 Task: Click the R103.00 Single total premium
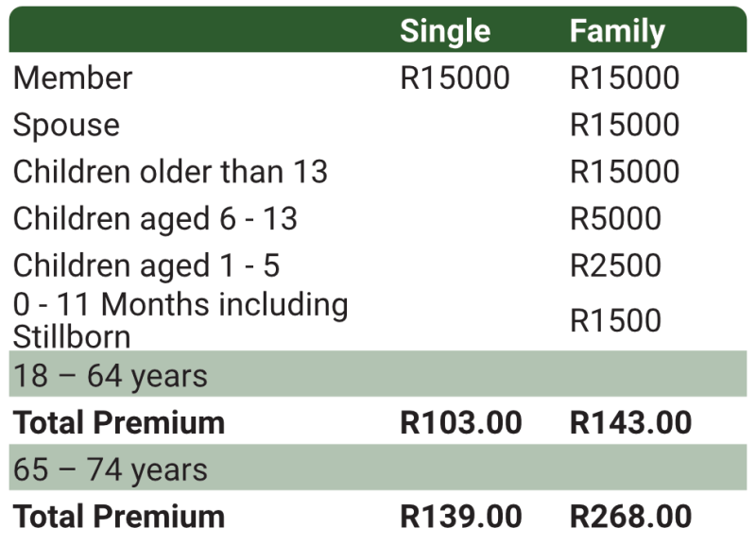click(x=461, y=422)
